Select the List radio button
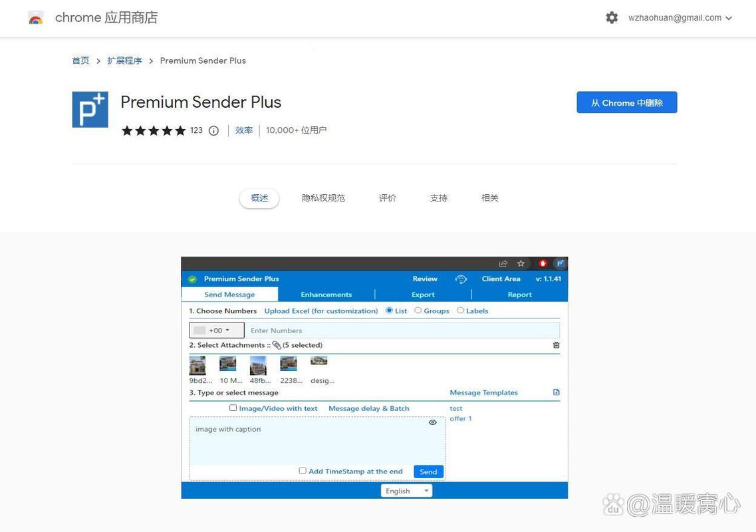Image resolution: width=756 pixels, height=532 pixels. (x=389, y=311)
